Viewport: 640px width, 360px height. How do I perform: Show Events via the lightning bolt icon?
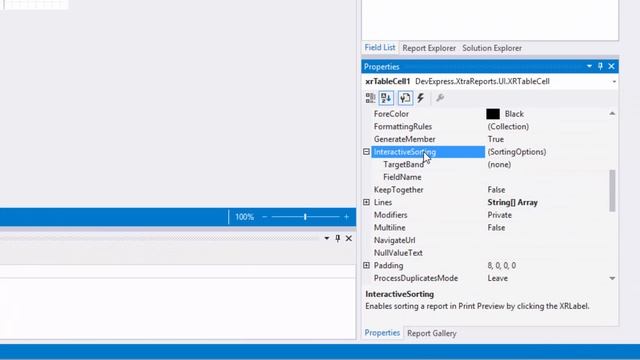(x=421, y=98)
